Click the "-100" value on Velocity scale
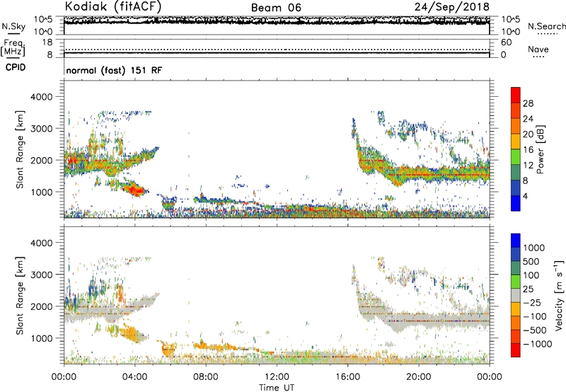 click(x=535, y=316)
